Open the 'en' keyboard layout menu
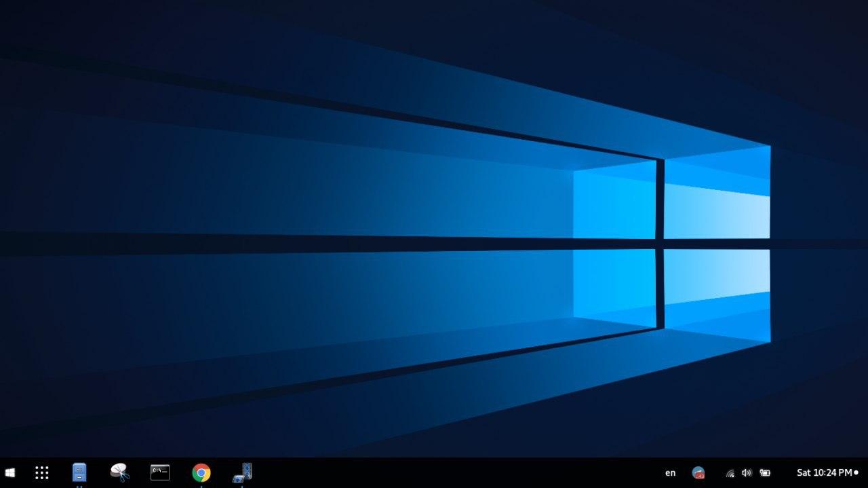 [670, 472]
